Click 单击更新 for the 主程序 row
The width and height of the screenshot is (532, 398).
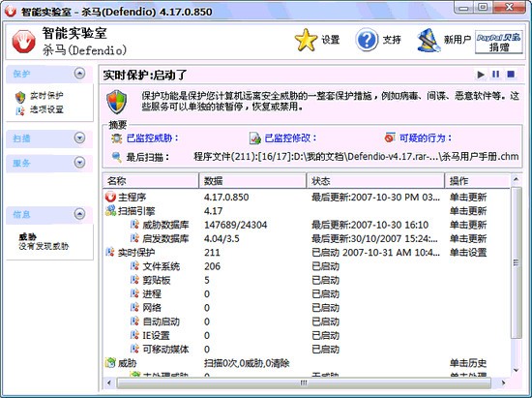[468, 198]
